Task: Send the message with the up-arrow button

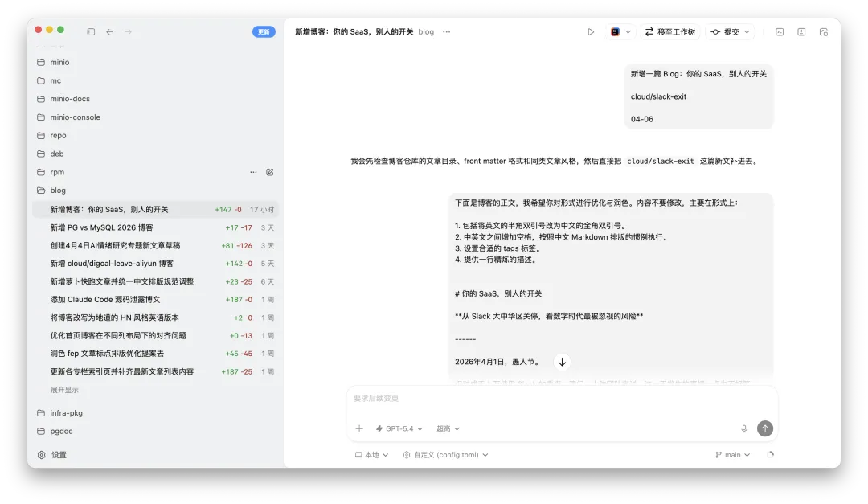Action: coord(765,428)
